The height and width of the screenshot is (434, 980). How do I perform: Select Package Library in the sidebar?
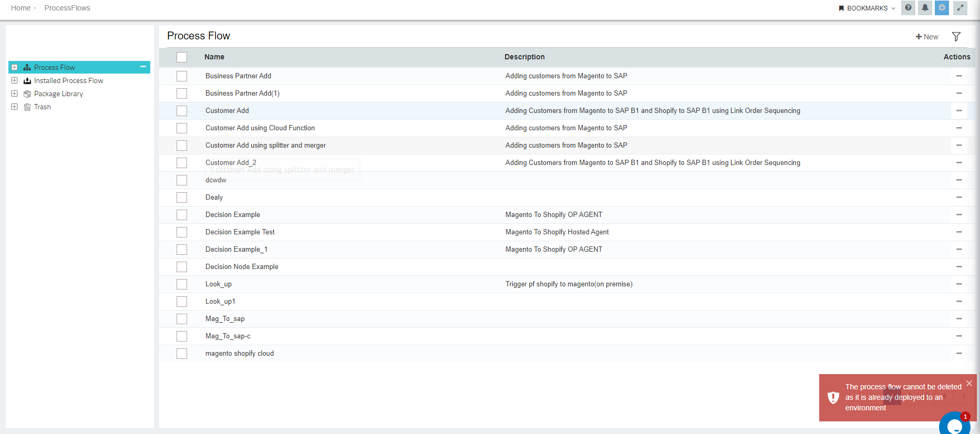58,94
